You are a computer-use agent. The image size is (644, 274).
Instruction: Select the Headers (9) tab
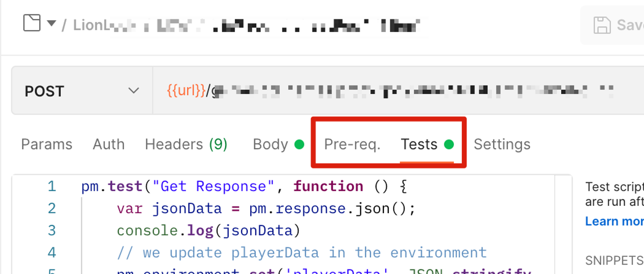pos(186,144)
